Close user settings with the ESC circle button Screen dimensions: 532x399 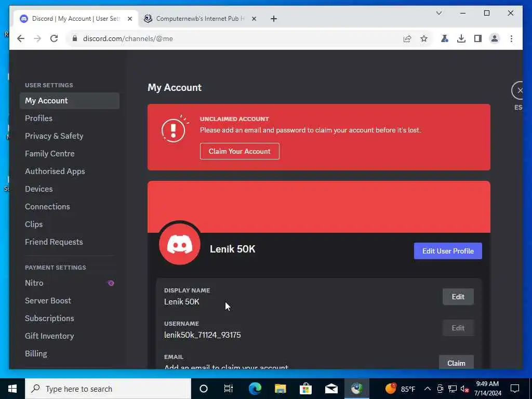(x=518, y=90)
